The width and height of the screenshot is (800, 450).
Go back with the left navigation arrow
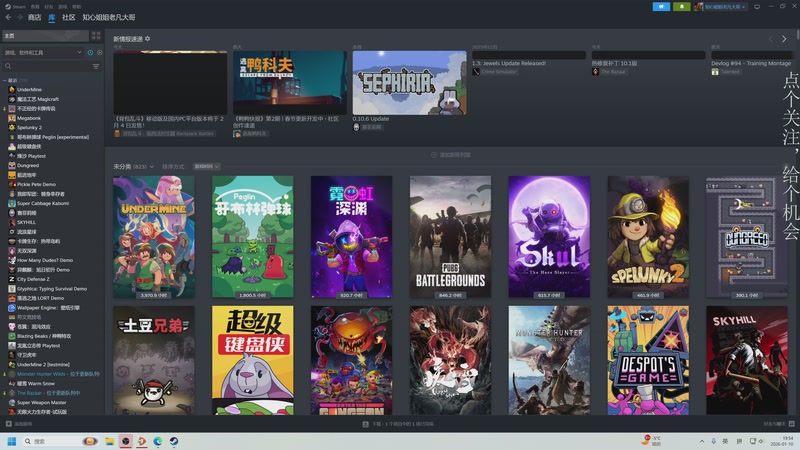(x=8, y=17)
